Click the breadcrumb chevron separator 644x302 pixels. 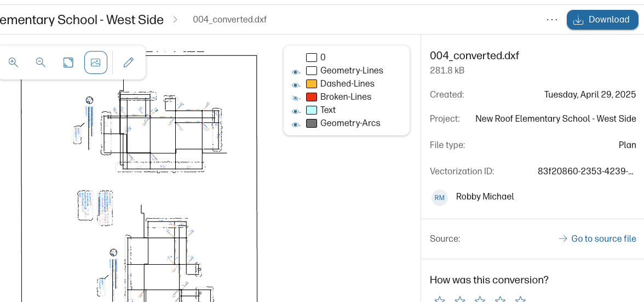(175, 20)
